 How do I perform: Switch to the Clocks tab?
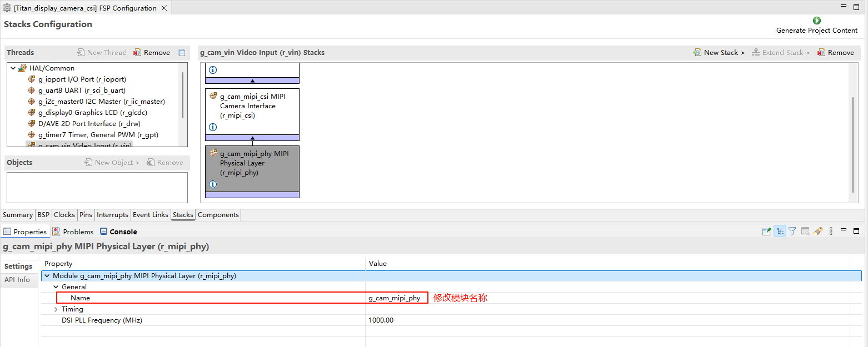(x=64, y=215)
